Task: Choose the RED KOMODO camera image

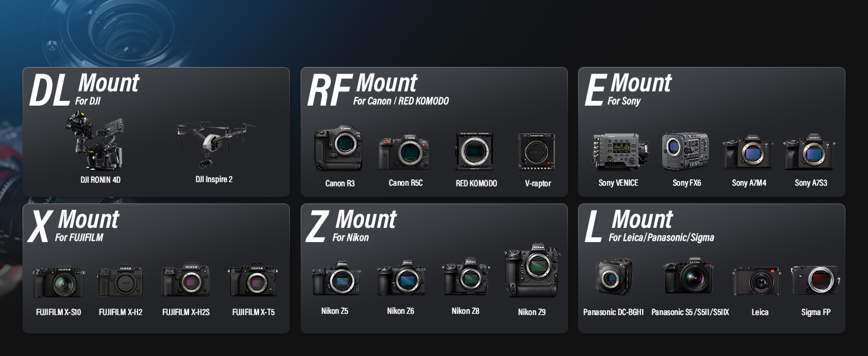Action: tap(474, 151)
